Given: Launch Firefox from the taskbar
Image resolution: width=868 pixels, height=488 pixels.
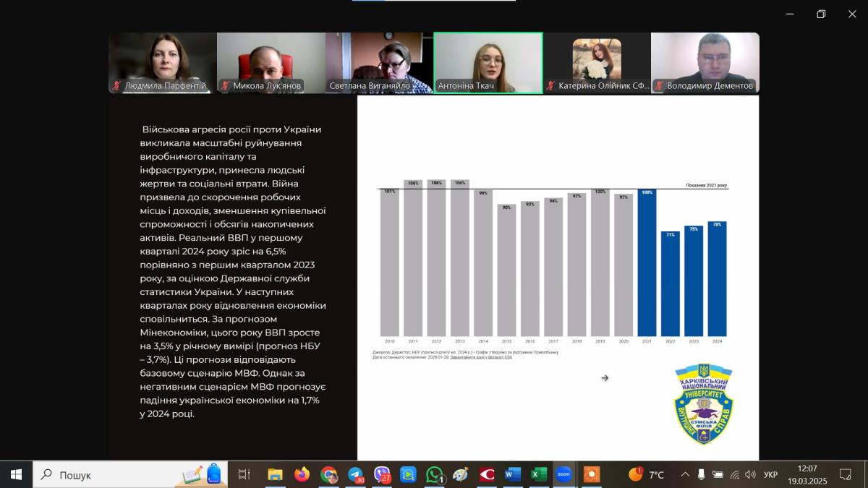Looking at the screenshot, I should pos(302,474).
